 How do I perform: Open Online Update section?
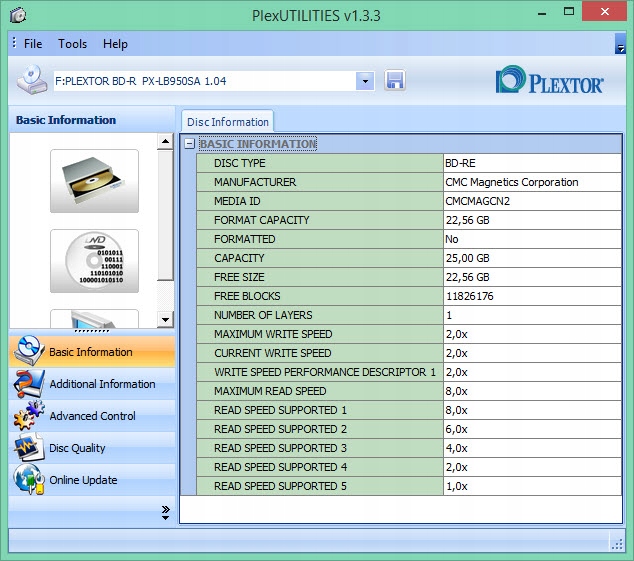pos(92,480)
